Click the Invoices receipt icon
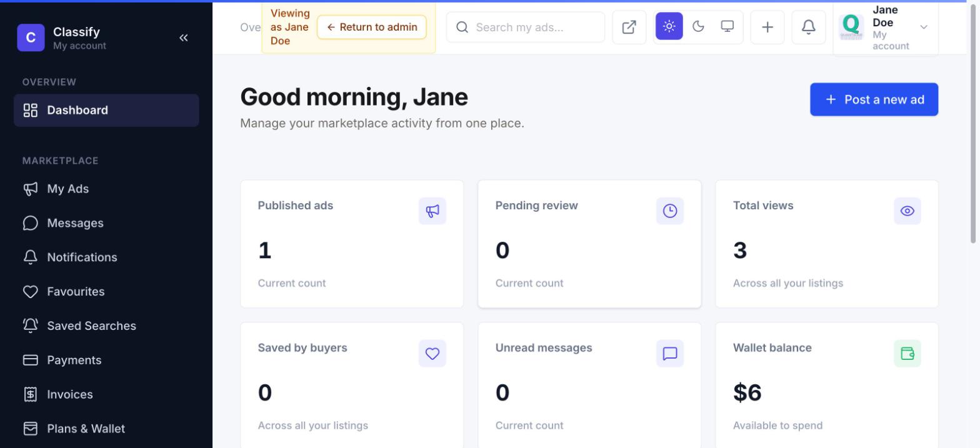980x448 pixels. tap(31, 394)
